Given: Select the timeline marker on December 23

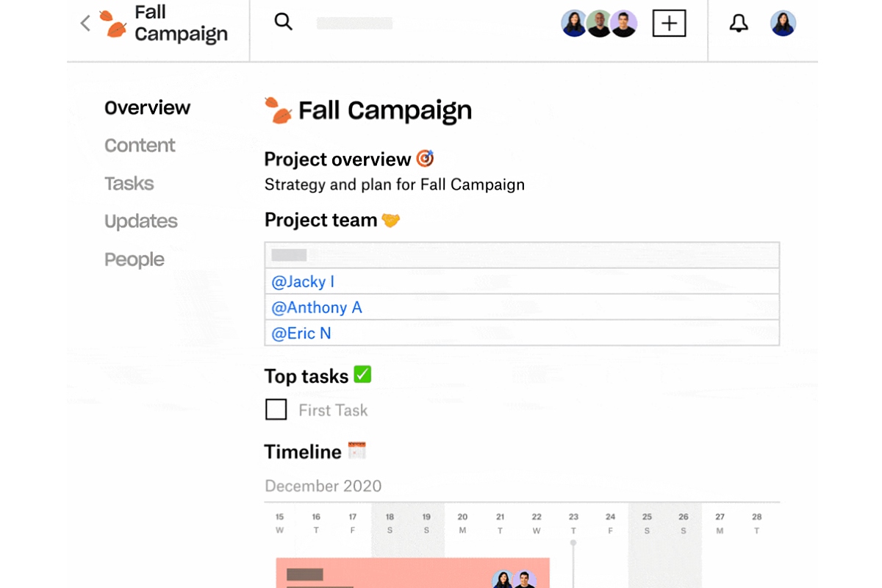Looking at the screenshot, I should (x=573, y=542).
